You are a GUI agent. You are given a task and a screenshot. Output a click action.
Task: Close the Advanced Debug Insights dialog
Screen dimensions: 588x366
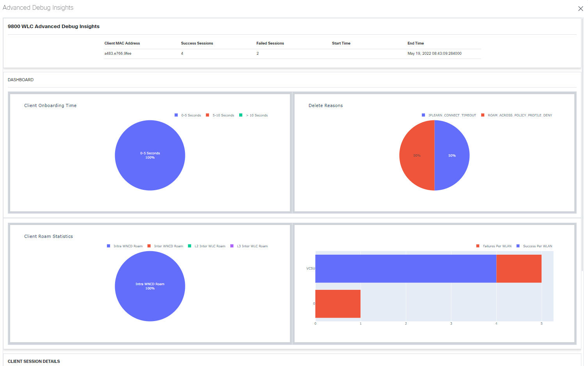pos(580,9)
